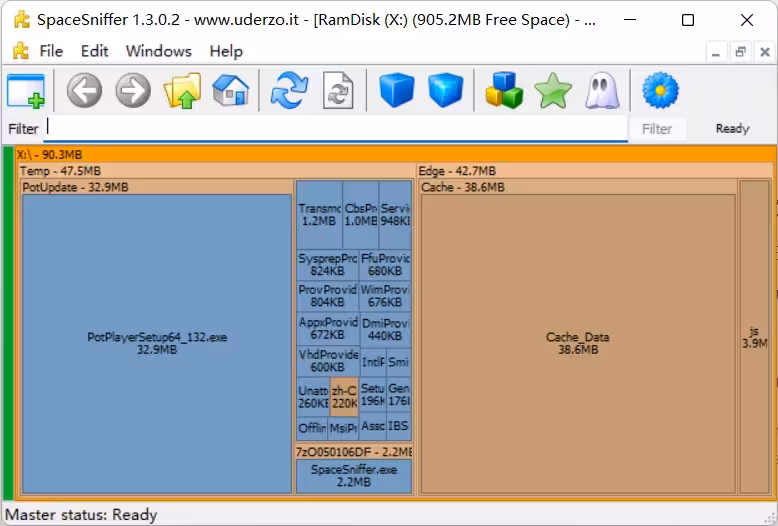Go forward with the right arrow icon

coord(133,91)
